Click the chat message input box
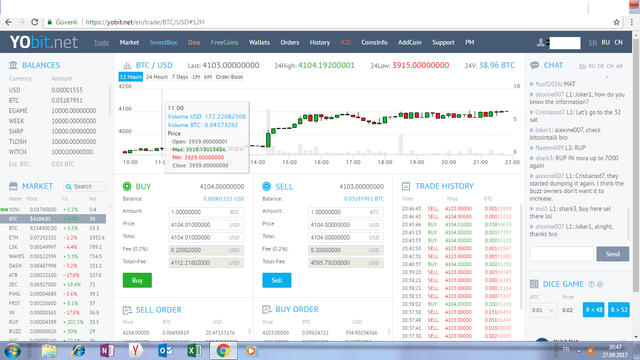640x360 pixels. tap(562, 254)
